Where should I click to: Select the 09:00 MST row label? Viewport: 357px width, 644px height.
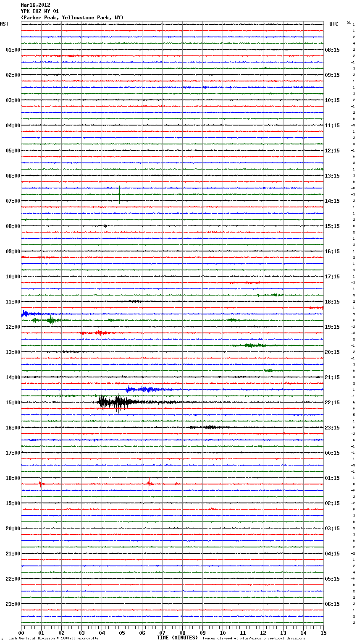(x=13, y=251)
